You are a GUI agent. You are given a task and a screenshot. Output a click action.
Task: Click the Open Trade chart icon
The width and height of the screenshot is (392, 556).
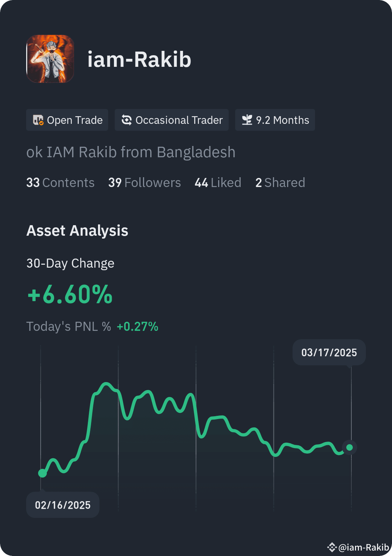click(38, 120)
